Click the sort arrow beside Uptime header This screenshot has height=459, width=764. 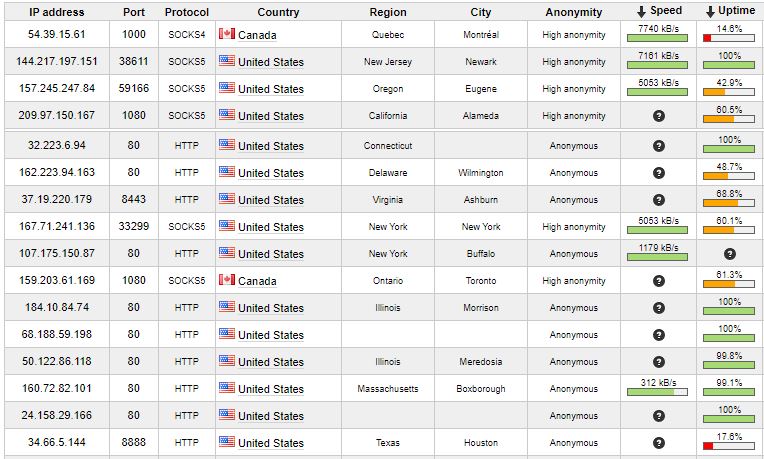point(710,12)
